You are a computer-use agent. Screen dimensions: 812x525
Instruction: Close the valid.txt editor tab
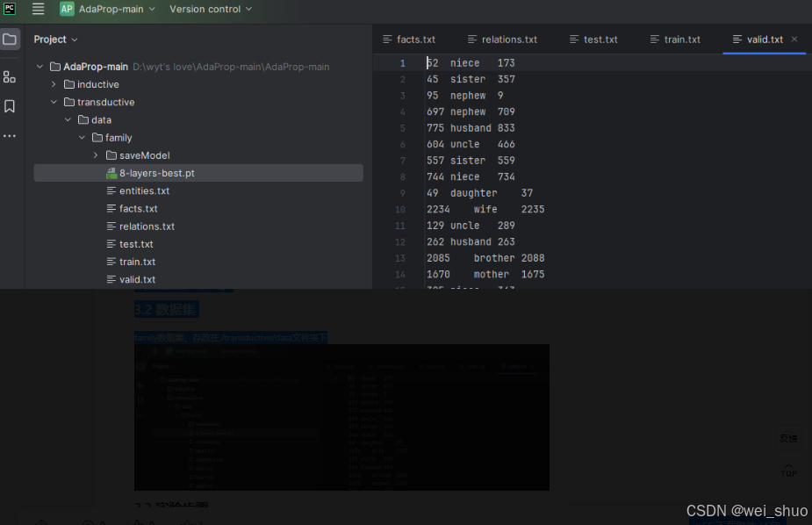[794, 40]
